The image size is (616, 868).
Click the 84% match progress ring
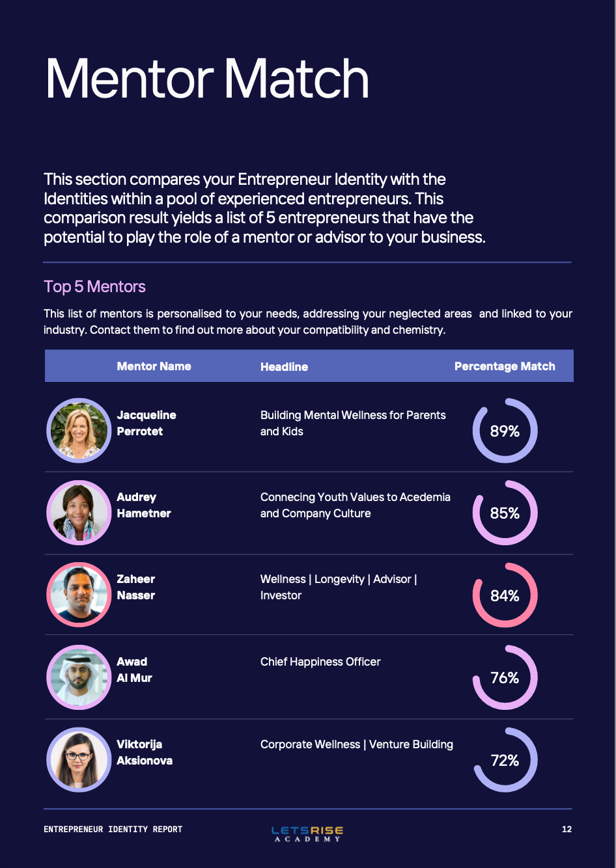pos(505,595)
